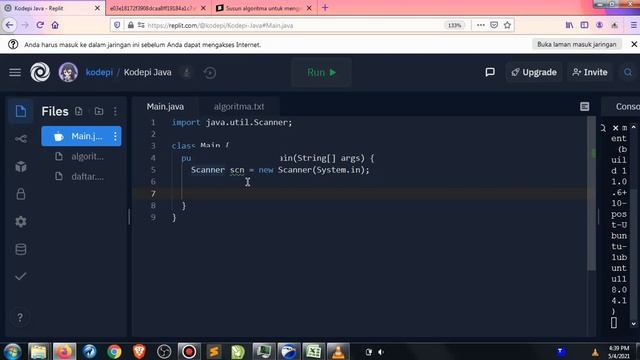Open the Replit hamburger menu
Viewport: 640px width, 360px height.
15,72
